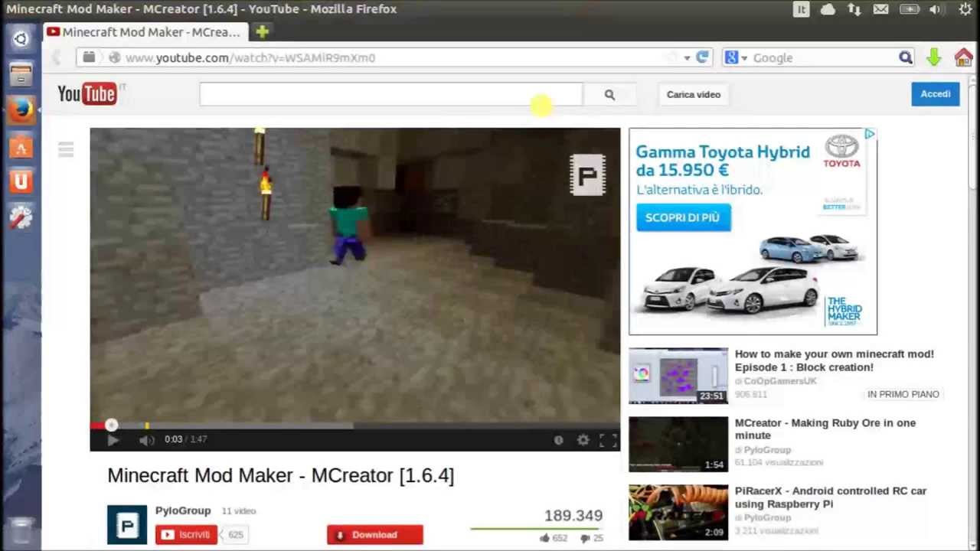Dislike the video with the thumbs-down icon
The width and height of the screenshot is (980, 551).
586,538
